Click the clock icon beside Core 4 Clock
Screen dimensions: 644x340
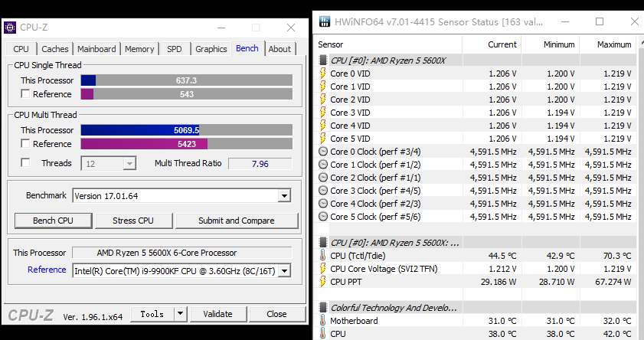pos(323,204)
